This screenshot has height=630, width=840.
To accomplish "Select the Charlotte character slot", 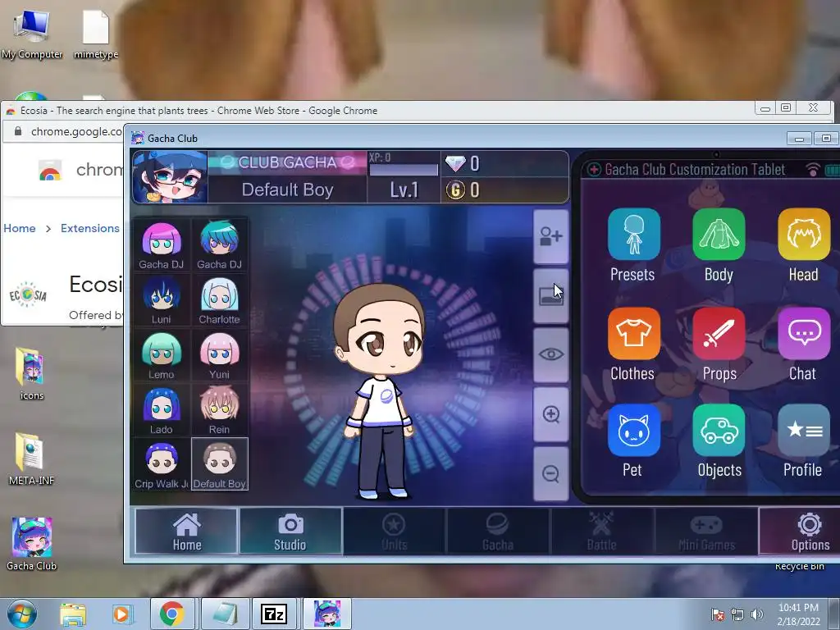I will point(219,300).
